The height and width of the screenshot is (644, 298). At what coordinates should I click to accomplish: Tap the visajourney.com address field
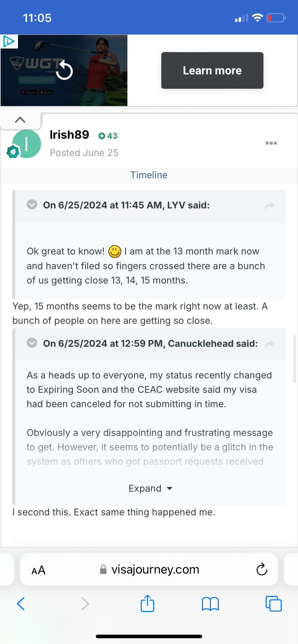tap(149, 569)
